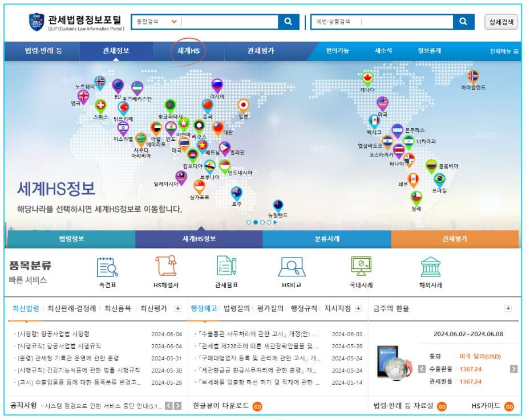Click the second map carousel dot

(256, 223)
